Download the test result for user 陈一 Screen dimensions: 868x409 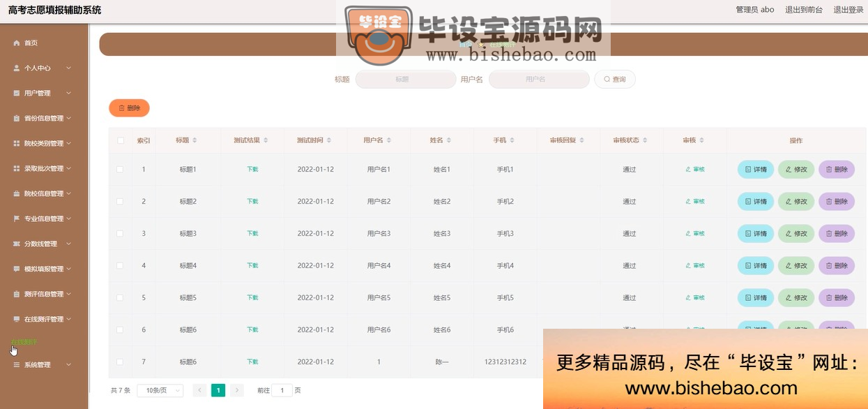pyautogui.click(x=252, y=362)
